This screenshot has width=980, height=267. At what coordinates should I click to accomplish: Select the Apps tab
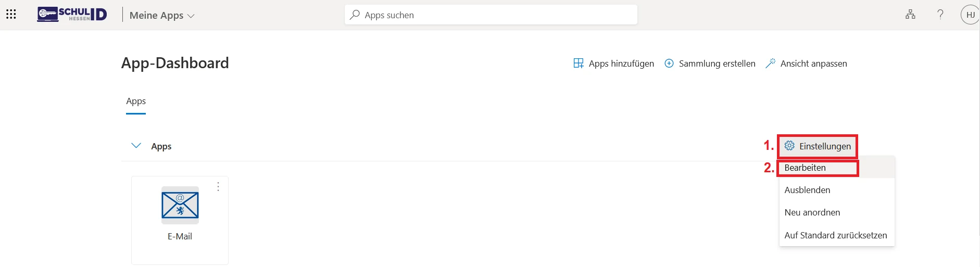click(136, 101)
